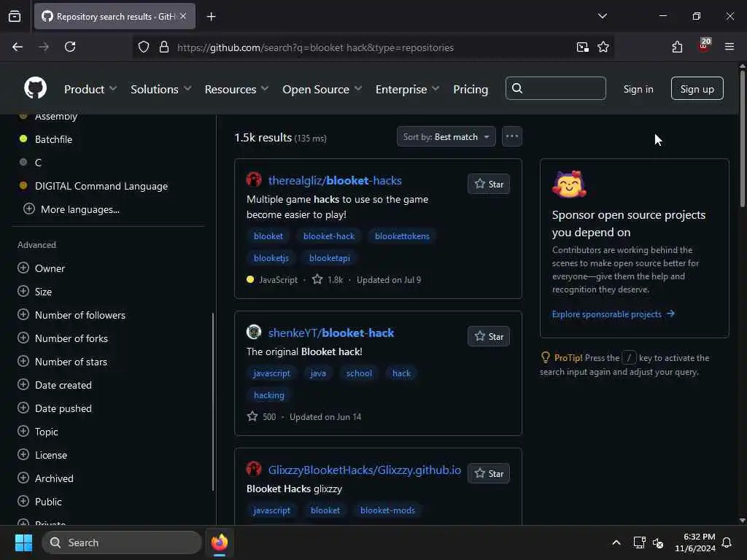Open the notification bell in the system tray

[727, 542]
